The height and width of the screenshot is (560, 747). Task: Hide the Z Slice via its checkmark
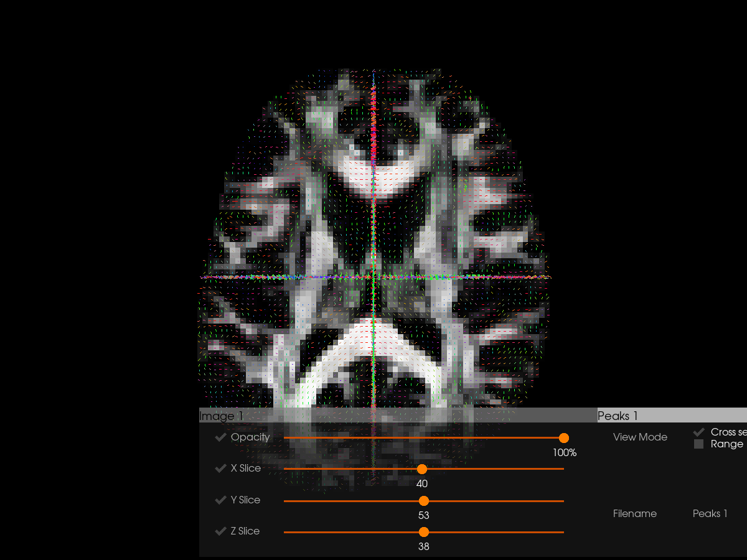220,531
